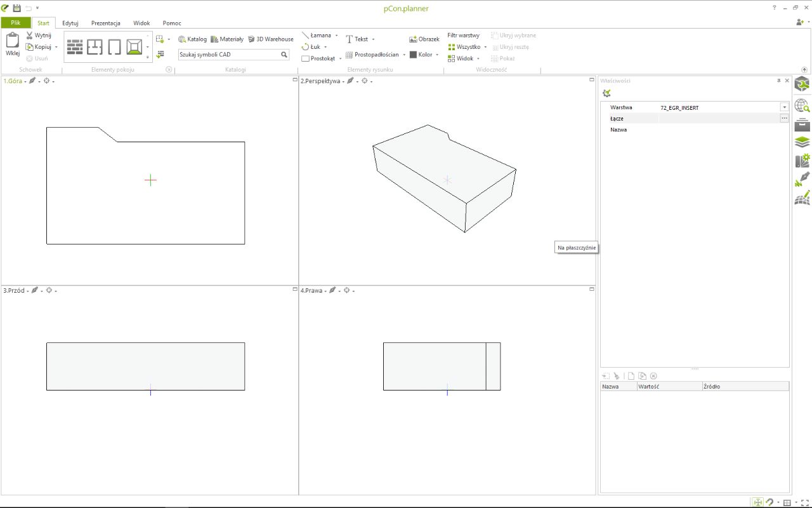812x508 pixels.
Task: Switch to the Edytuj ribbon tab
Action: 70,23
